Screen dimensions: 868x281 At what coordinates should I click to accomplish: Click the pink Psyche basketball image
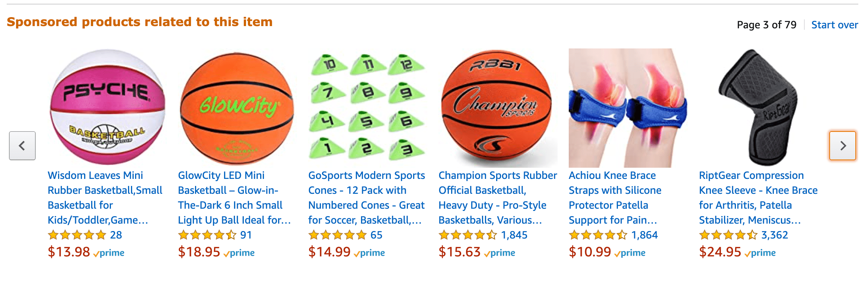coord(108,107)
